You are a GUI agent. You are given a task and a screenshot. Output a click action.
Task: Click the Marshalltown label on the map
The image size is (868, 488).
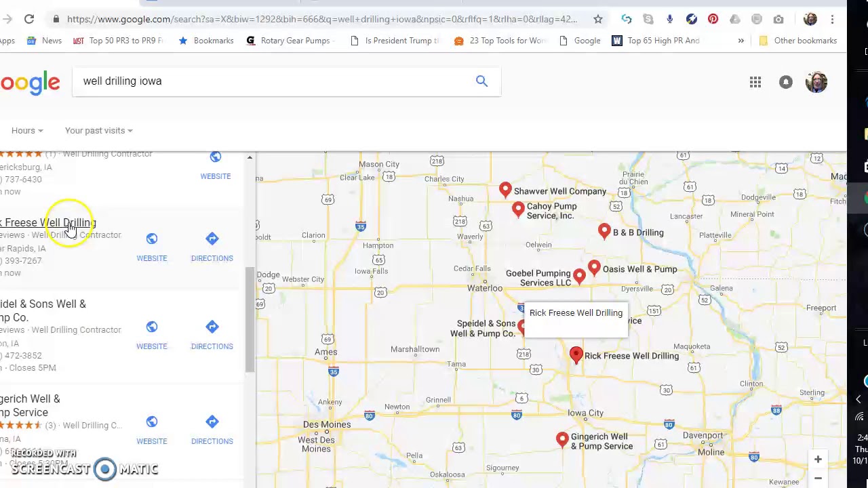pyautogui.click(x=415, y=349)
